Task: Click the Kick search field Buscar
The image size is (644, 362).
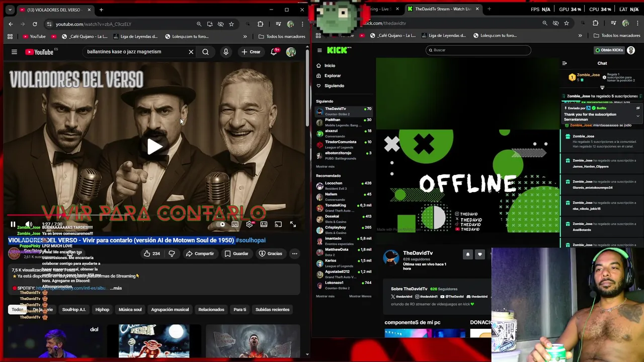Action: [x=478, y=50]
